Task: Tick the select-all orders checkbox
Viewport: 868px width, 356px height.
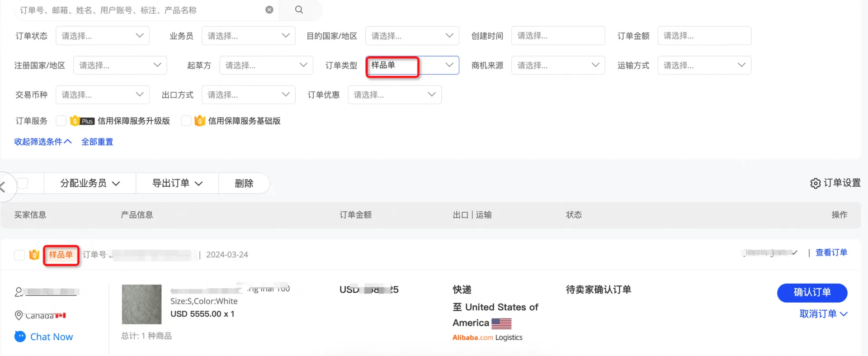Action: click(x=23, y=183)
